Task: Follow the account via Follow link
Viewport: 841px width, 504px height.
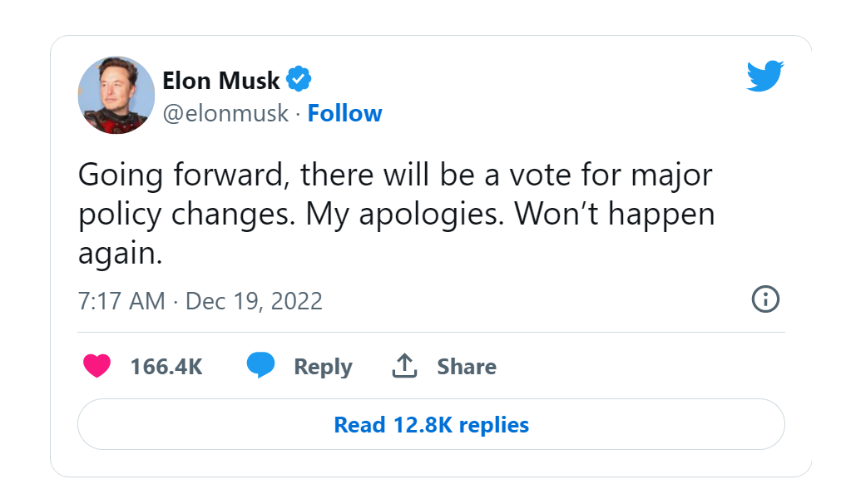Action: coord(344,113)
